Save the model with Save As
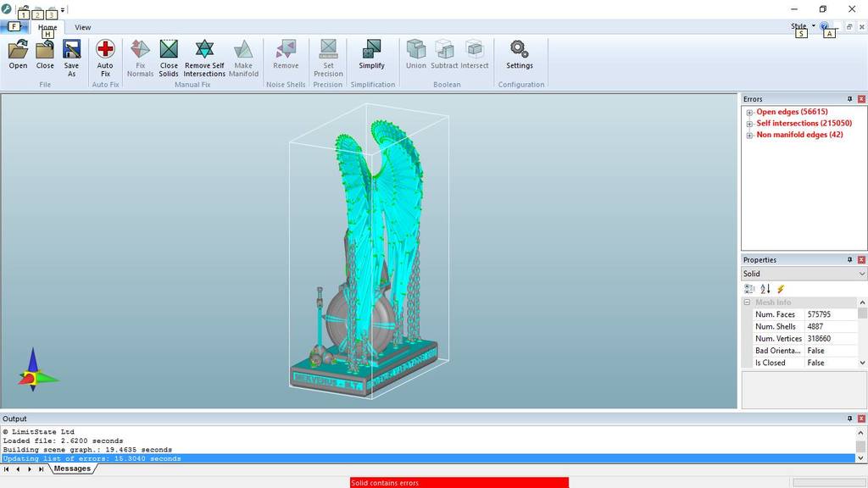The width and height of the screenshot is (868, 488). [x=71, y=58]
